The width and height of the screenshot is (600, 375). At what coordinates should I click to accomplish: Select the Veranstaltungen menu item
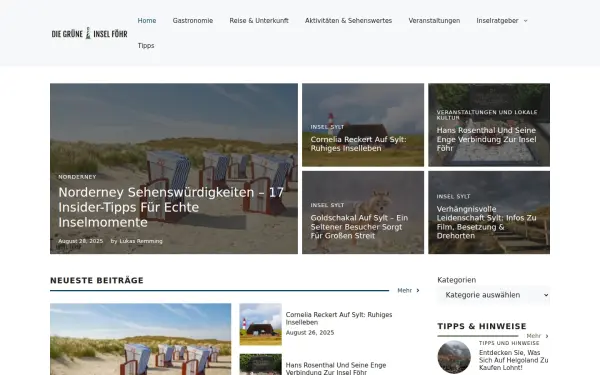click(x=434, y=21)
